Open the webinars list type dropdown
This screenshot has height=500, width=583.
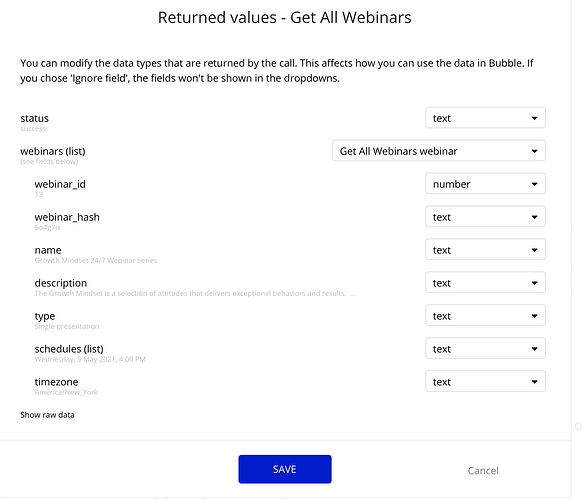tap(439, 151)
